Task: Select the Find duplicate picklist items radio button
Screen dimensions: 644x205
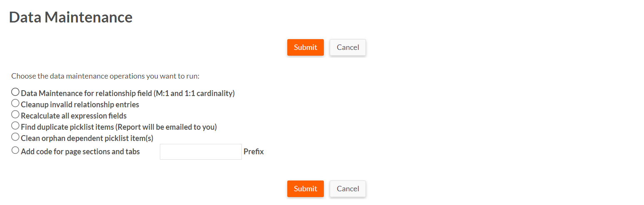Action: (x=15, y=125)
